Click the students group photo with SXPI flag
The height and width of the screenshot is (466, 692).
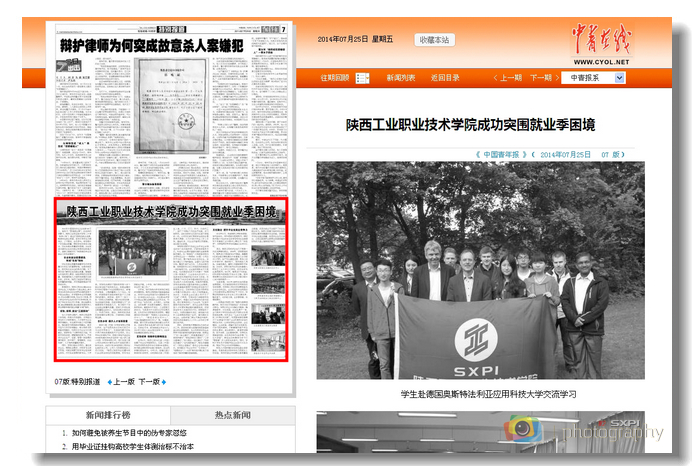481,271
